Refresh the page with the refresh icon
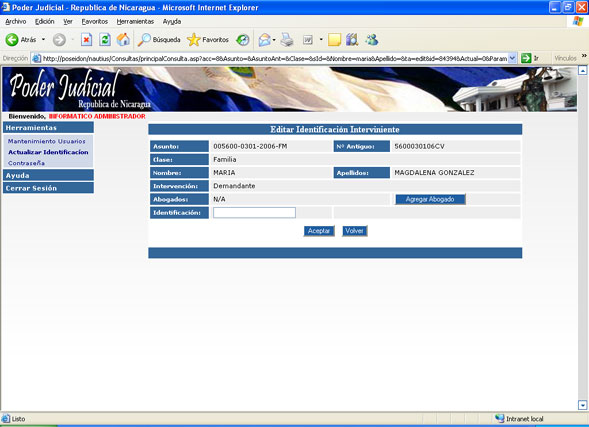The width and height of the screenshot is (589, 427). (105, 39)
